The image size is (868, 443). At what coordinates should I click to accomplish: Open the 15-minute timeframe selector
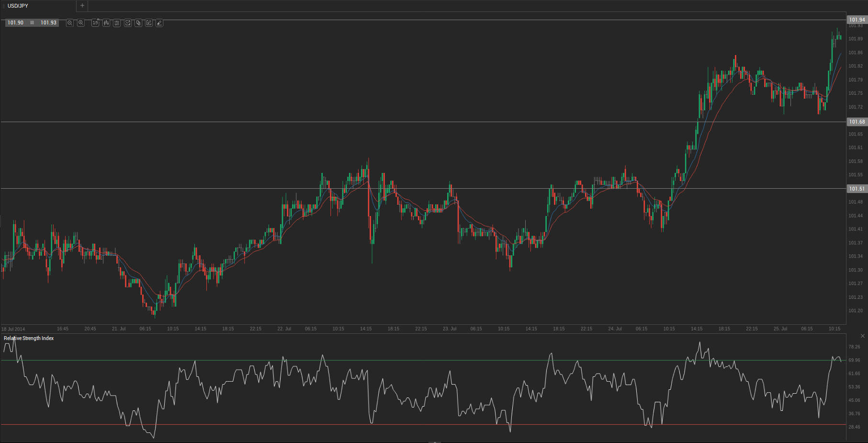coord(95,23)
